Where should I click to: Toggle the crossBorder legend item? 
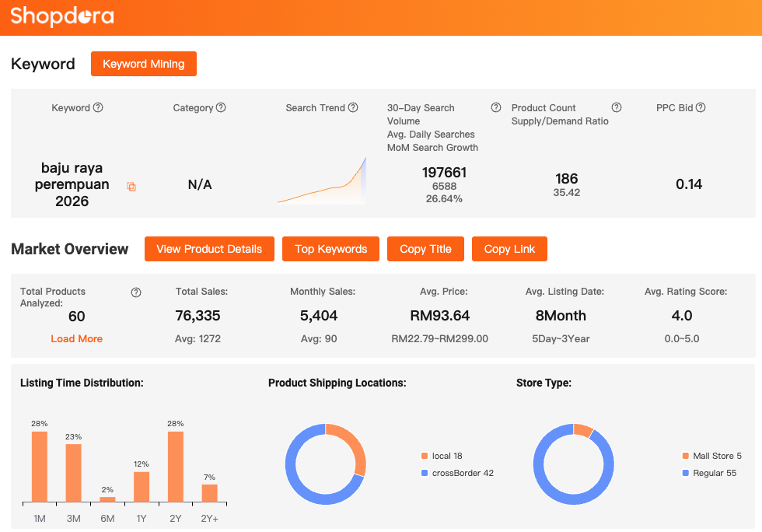tap(462, 473)
